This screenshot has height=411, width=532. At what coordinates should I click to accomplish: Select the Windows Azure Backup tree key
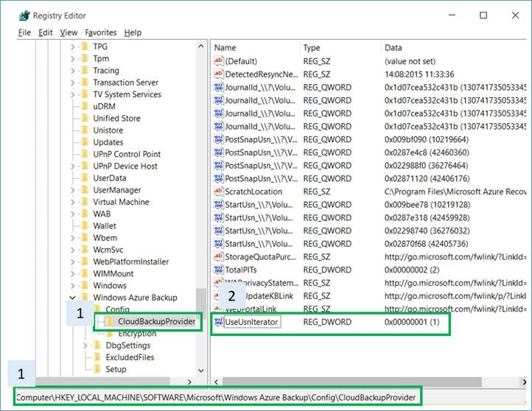(136, 298)
